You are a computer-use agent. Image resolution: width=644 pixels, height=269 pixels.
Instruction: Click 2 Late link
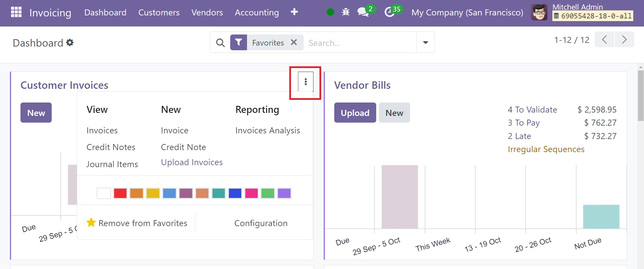pos(519,136)
